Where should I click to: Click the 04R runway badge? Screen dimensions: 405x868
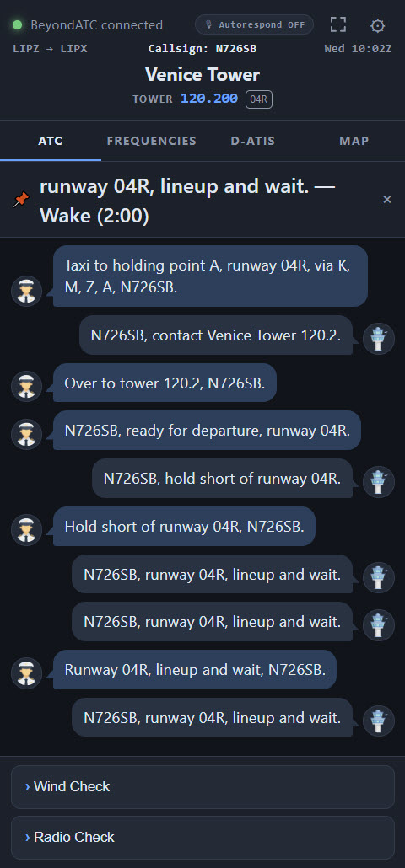pos(259,99)
